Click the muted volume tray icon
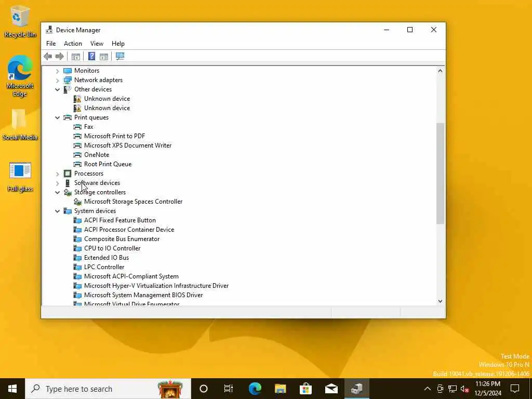532x399 pixels. point(464,389)
